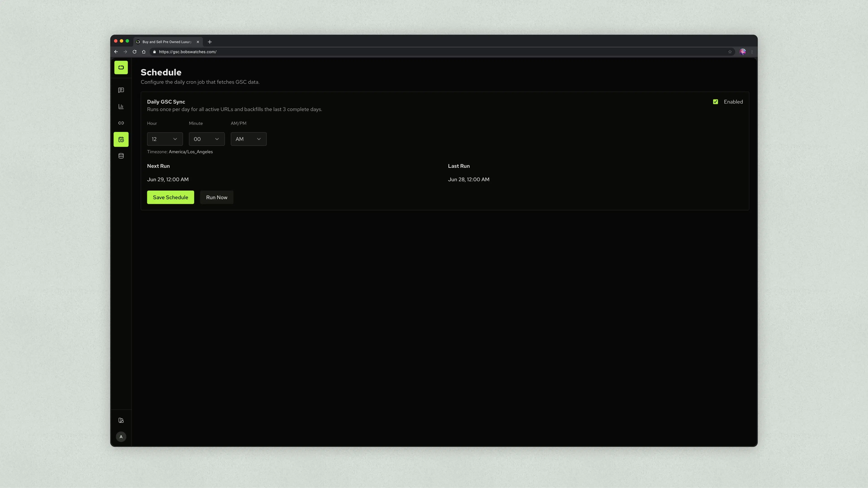Close the 'Buy and Sell Pre Owned Luxury' tab
This screenshot has height=488, width=868.
pyautogui.click(x=198, y=42)
